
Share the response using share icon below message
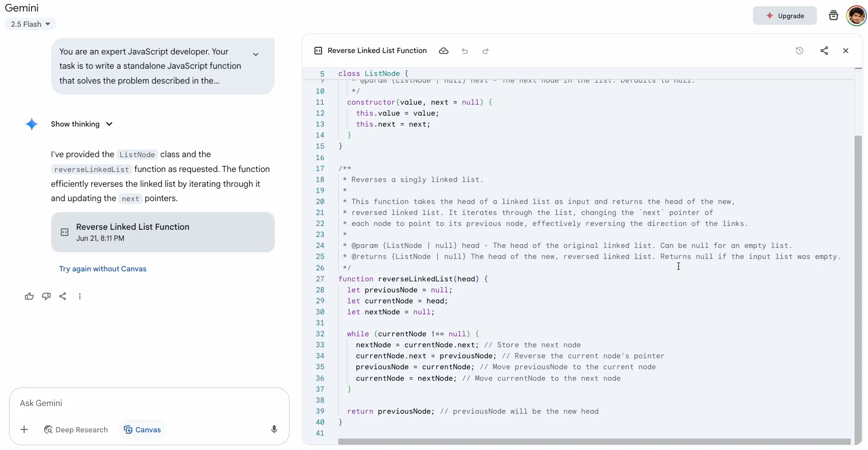pyautogui.click(x=63, y=296)
